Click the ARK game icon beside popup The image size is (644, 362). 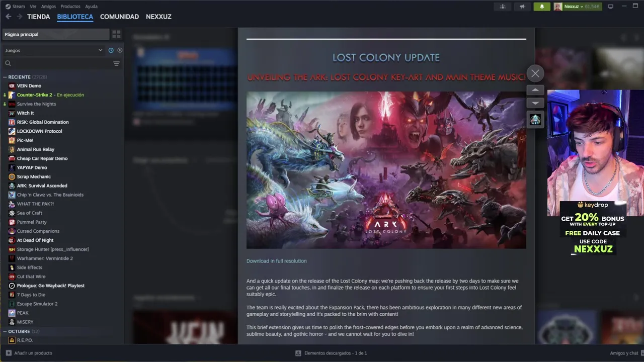coord(535,120)
